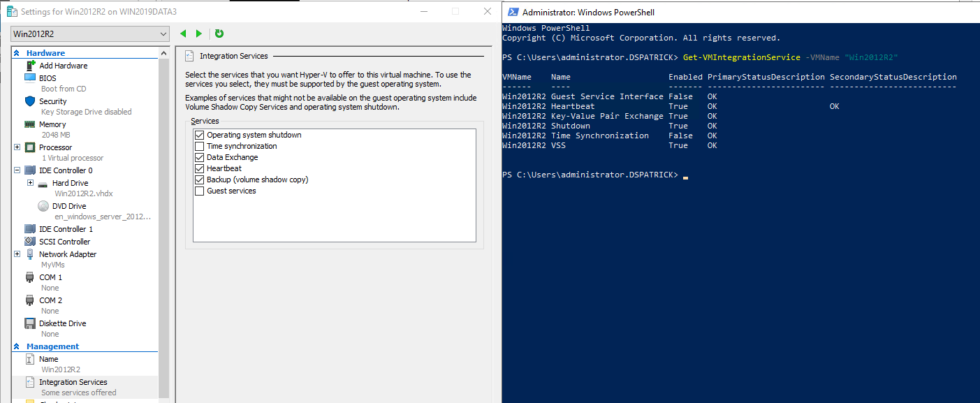Uncheck the Data Exchange service

200,157
